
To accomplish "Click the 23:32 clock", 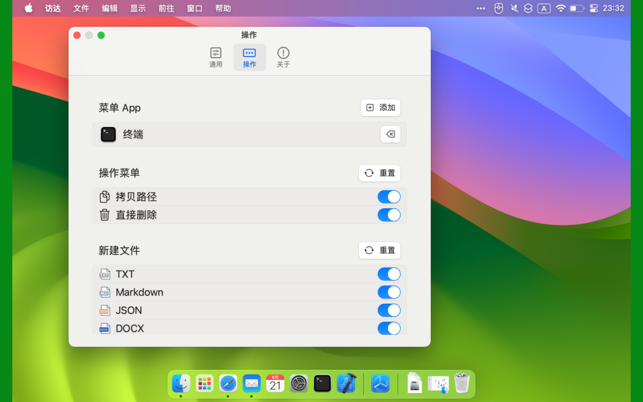I will coord(613,8).
